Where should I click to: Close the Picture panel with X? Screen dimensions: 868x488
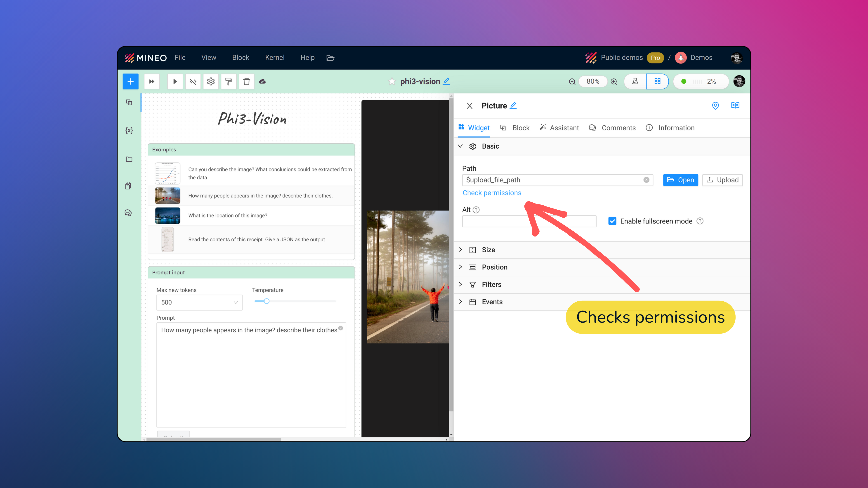click(x=469, y=106)
